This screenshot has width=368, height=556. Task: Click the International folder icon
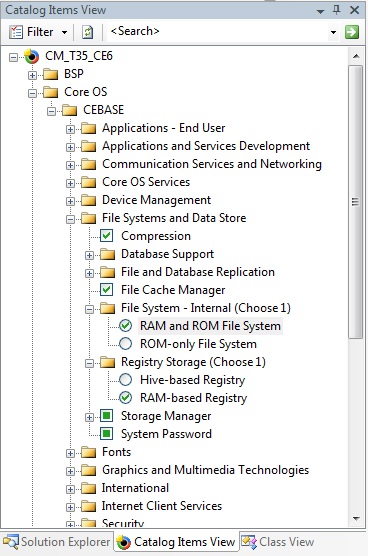(88, 489)
